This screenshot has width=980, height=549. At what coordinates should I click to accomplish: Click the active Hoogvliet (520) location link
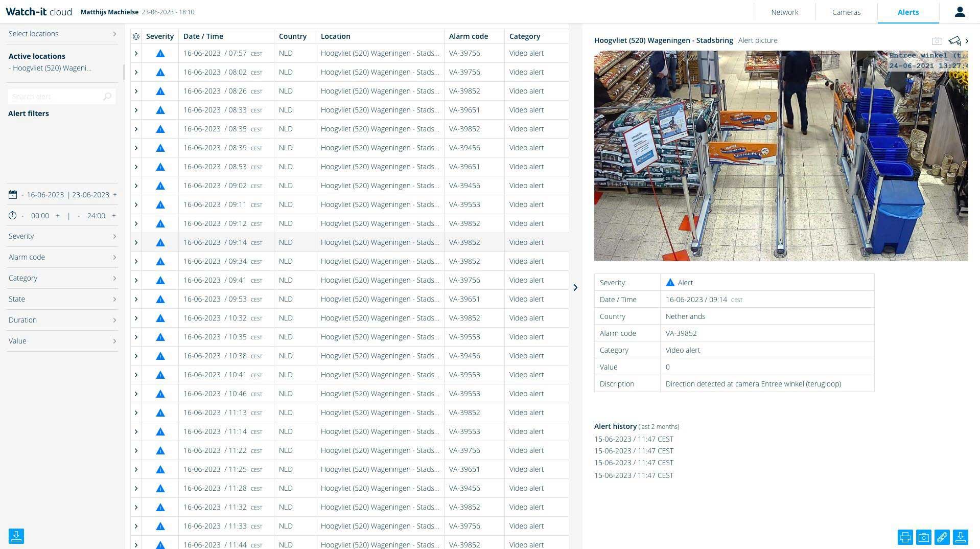(51, 68)
